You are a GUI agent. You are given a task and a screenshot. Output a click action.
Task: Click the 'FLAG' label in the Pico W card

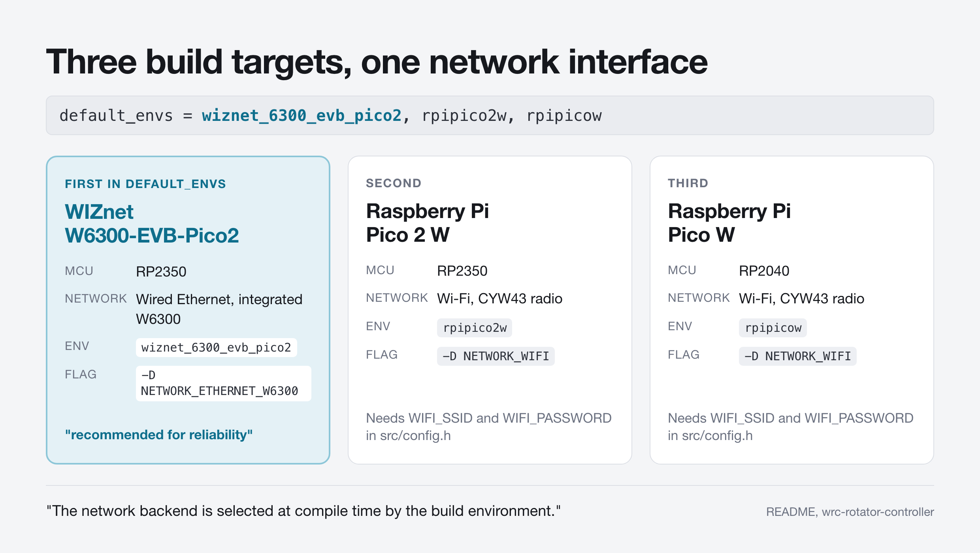(x=684, y=355)
